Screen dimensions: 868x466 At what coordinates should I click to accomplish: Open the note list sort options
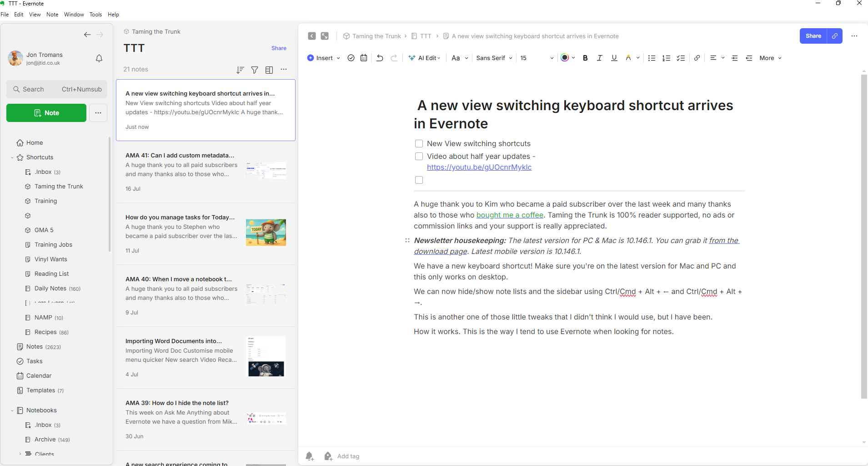coord(240,70)
